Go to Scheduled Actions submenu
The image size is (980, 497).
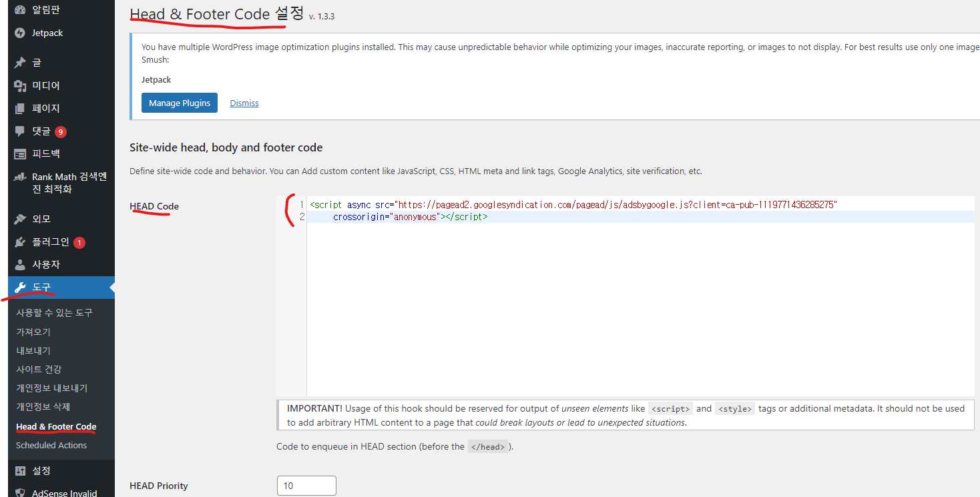51,445
